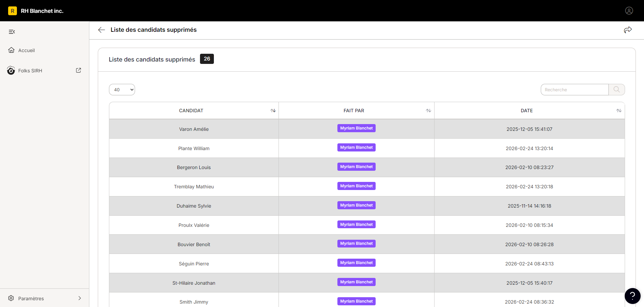Viewport: 644px width, 307px height.
Task: Click the date 2025-11-14 14:16:18
Action: (x=529, y=206)
